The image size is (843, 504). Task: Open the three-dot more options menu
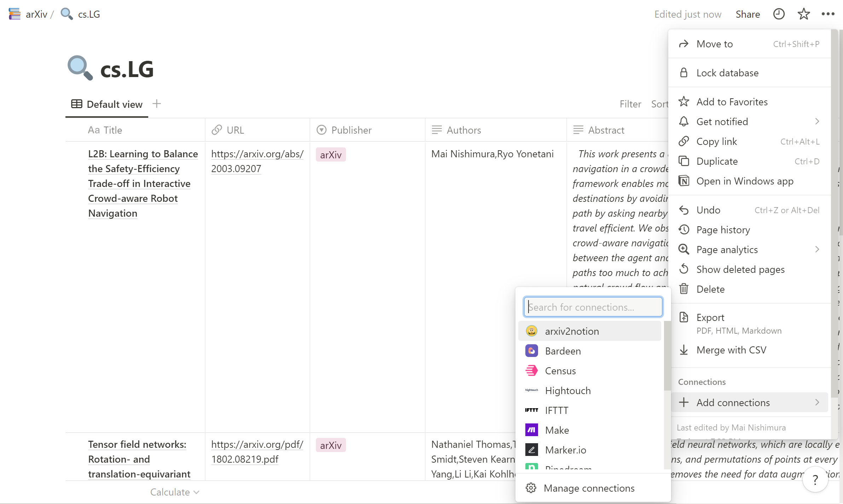click(x=828, y=14)
